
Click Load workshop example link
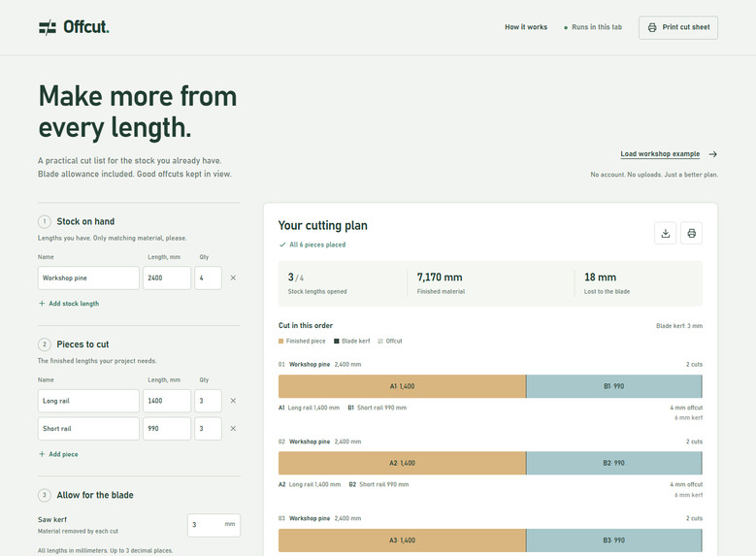pos(660,154)
